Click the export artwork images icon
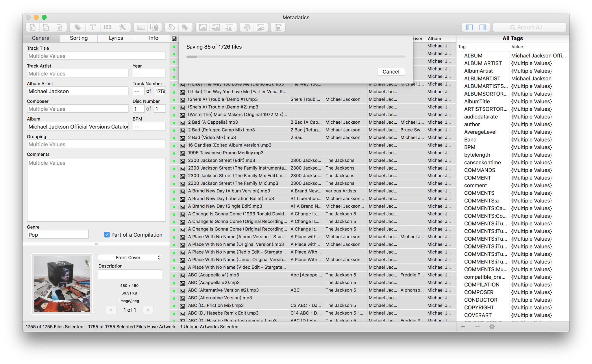Screen dimensions: 592x364 pyautogui.click(x=230, y=27)
